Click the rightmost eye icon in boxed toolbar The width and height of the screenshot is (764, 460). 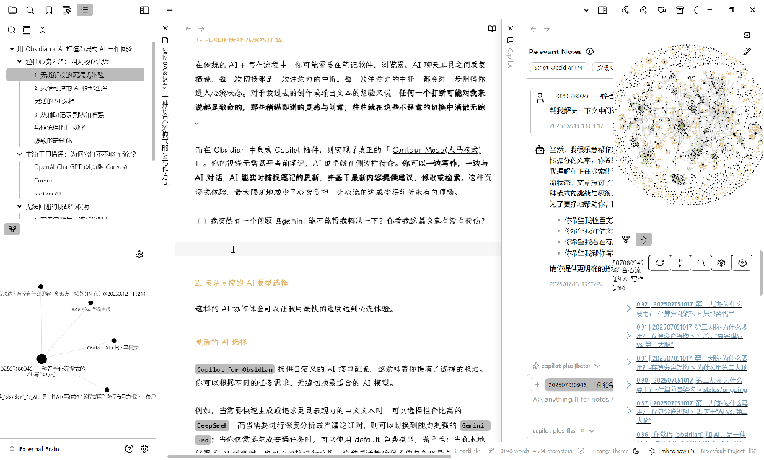click(x=742, y=263)
